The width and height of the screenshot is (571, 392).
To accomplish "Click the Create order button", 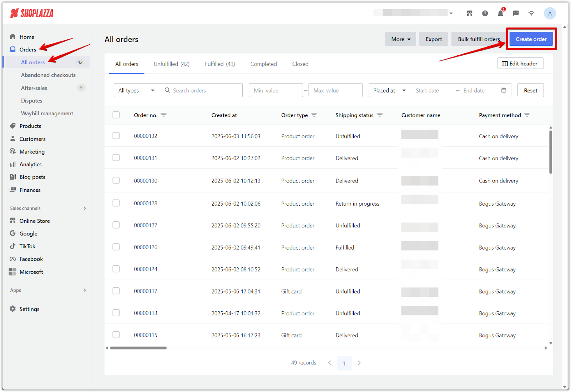I will [531, 39].
